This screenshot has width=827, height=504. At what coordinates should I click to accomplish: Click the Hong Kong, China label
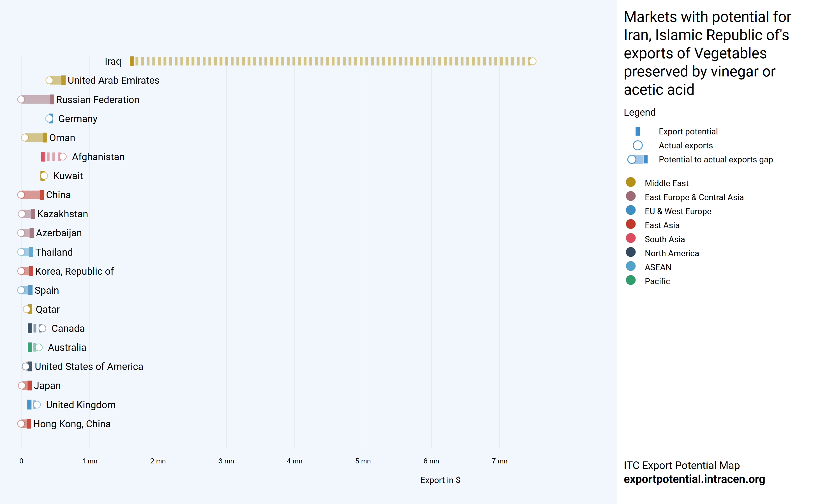coord(72,424)
